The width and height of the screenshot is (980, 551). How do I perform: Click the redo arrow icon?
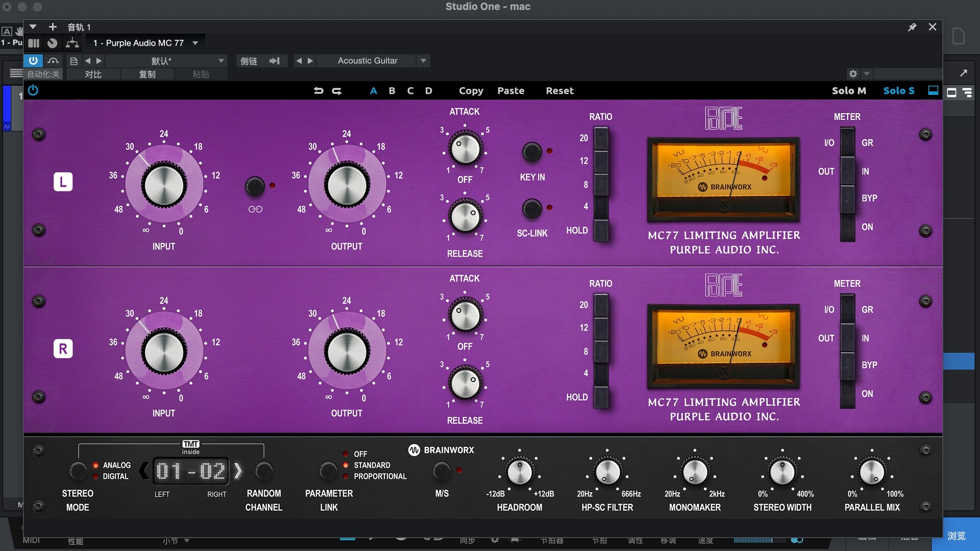coord(337,91)
